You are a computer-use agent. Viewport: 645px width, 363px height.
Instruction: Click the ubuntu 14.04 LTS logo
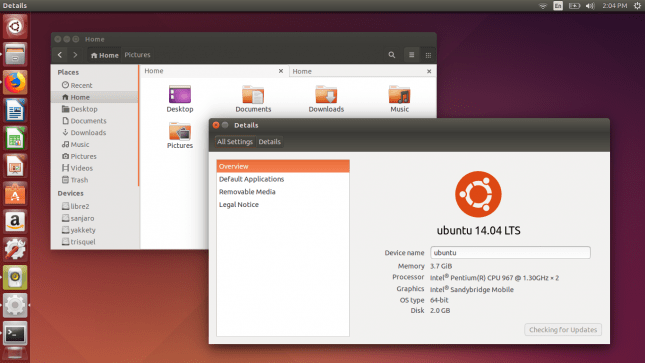(x=478, y=194)
